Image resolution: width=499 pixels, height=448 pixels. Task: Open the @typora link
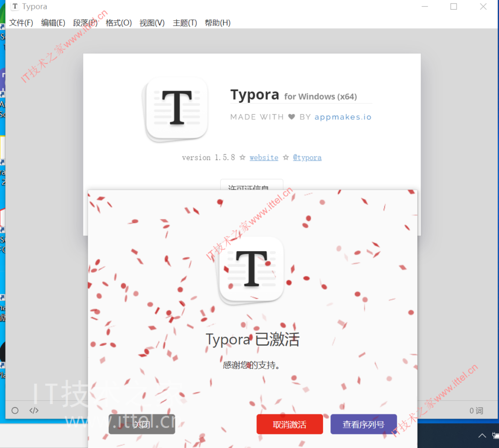click(307, 157)
